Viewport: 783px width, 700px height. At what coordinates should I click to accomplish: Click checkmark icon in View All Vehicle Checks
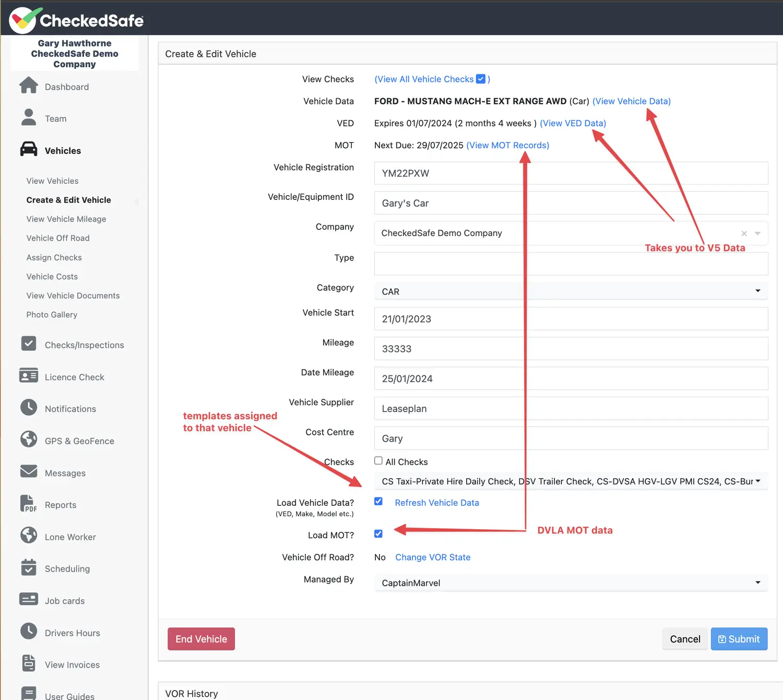pos(481,79)
